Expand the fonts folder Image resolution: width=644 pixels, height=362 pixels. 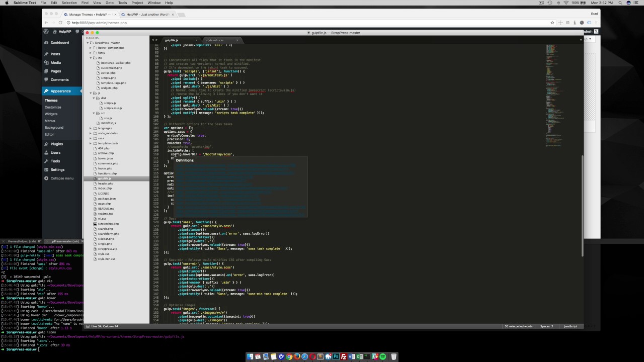coord(91,53)
